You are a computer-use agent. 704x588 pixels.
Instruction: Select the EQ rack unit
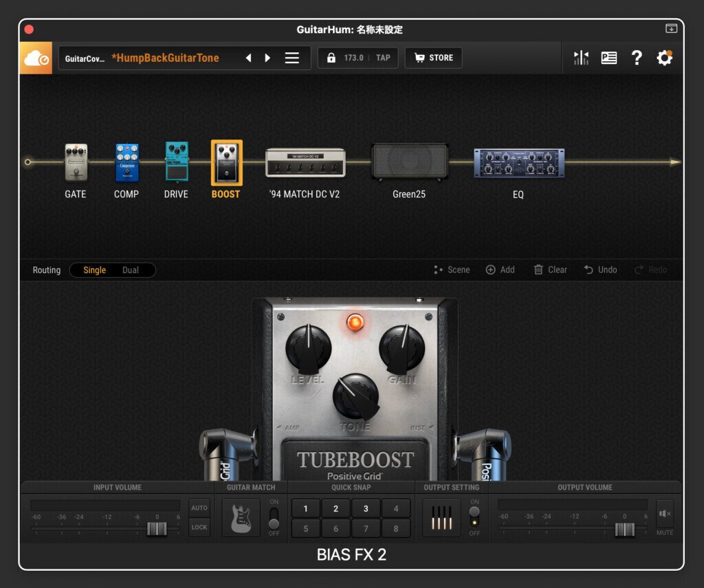pos(519,163)
